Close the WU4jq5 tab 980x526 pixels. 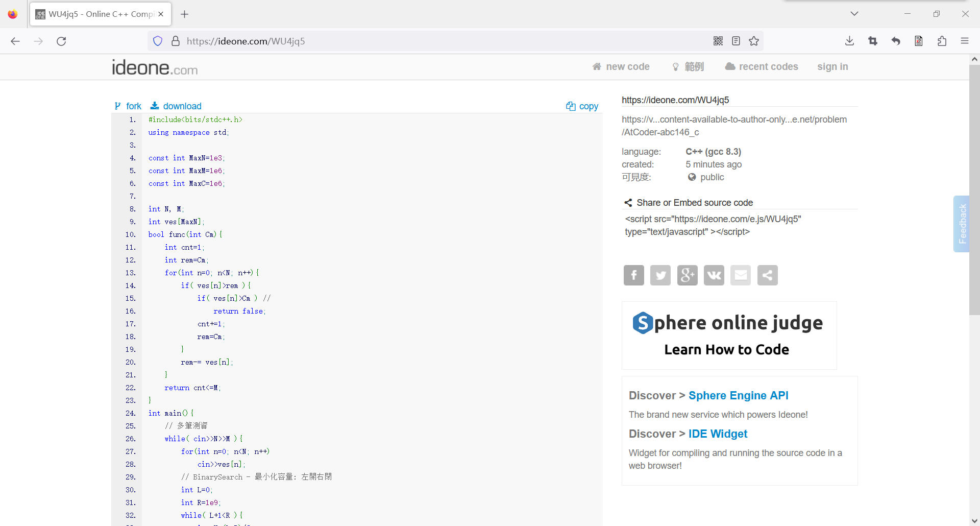point(161,14)
